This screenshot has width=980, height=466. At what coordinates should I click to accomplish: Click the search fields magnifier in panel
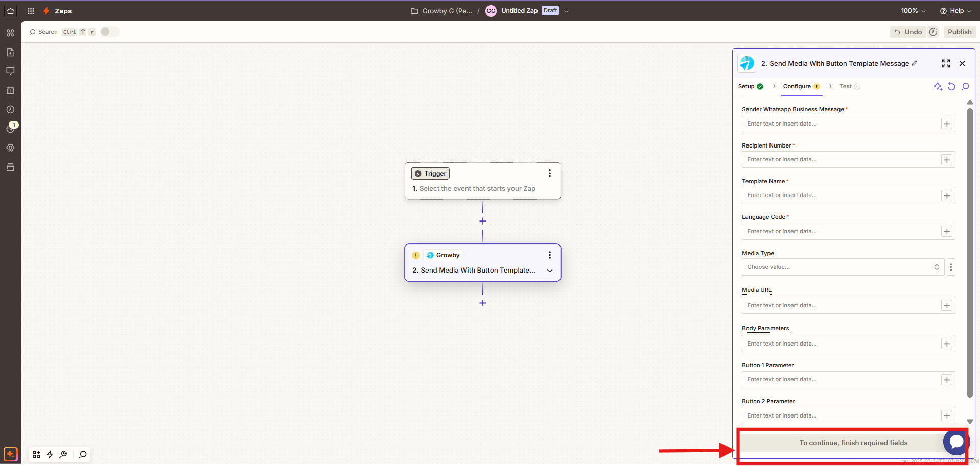[965, 86]
